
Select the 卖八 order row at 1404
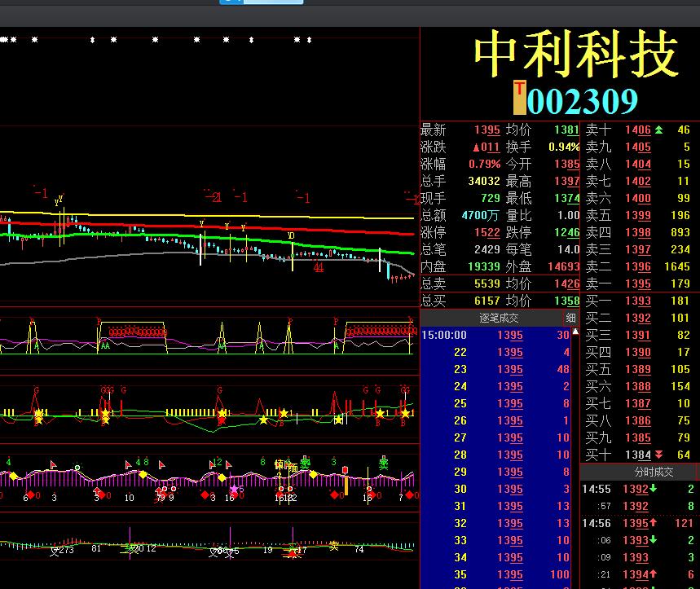(639, 164)
